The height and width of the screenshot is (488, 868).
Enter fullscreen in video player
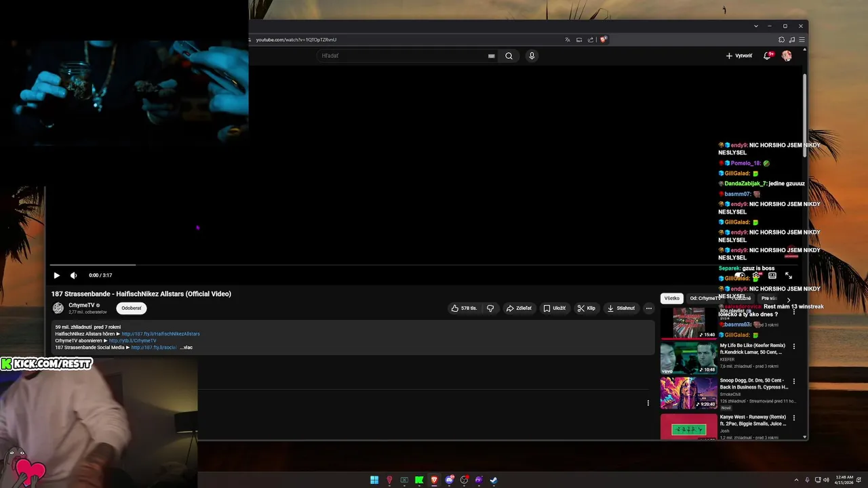click(789, 275)
